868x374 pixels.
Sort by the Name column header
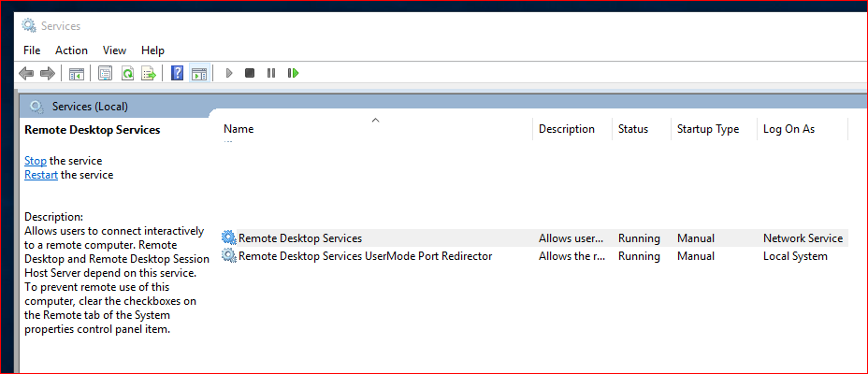376,129
